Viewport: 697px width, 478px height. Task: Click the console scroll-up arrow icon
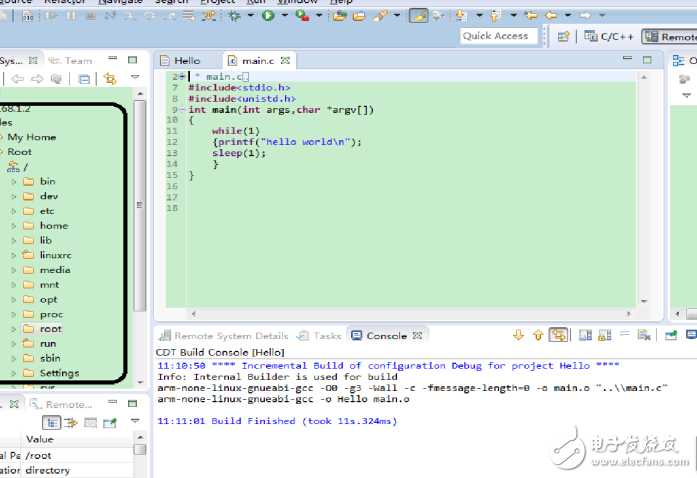coord(538,336)
